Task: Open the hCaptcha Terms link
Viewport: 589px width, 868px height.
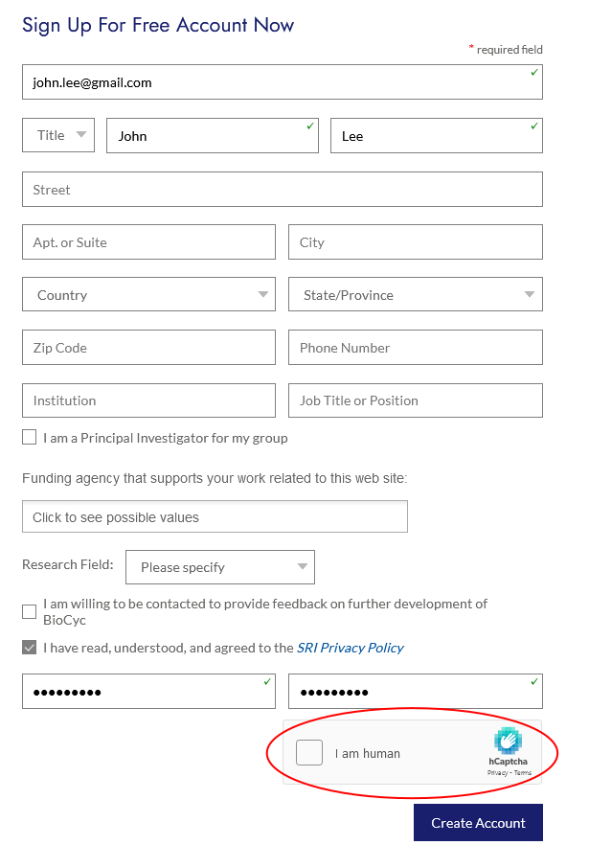Action: coord(523,772)
